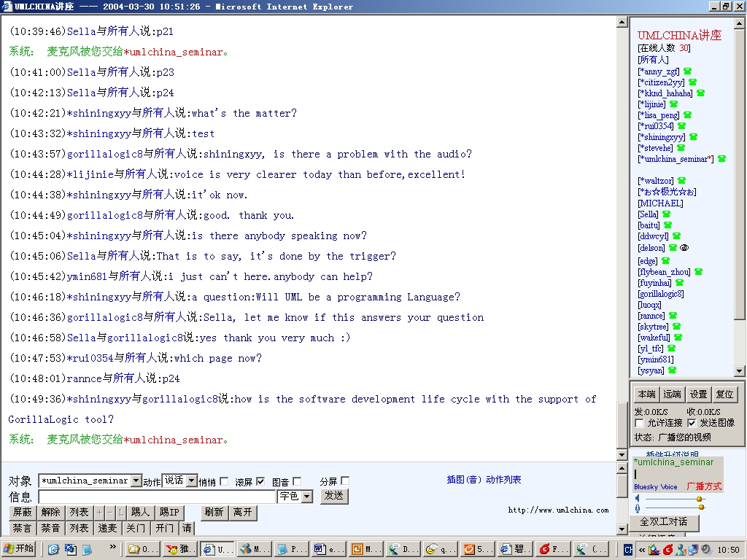Click the microphone volume slider handle
Screen dimensions: 747x560
[x=701, y=507]
